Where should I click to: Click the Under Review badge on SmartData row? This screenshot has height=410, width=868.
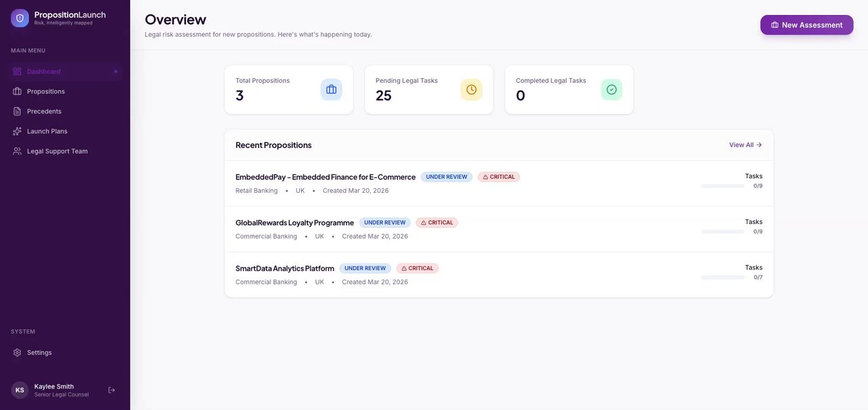pyautogui.click(x=365, y=269)
